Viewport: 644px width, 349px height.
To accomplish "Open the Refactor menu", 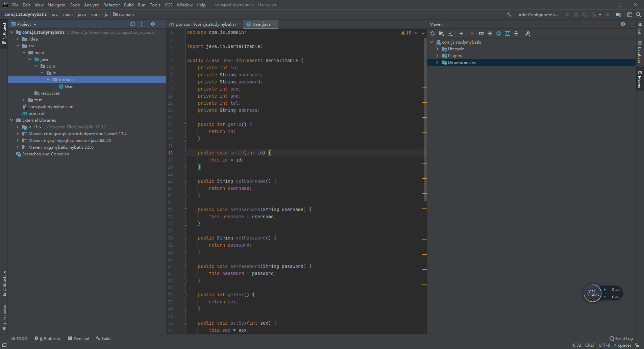I will coord(112,5).
